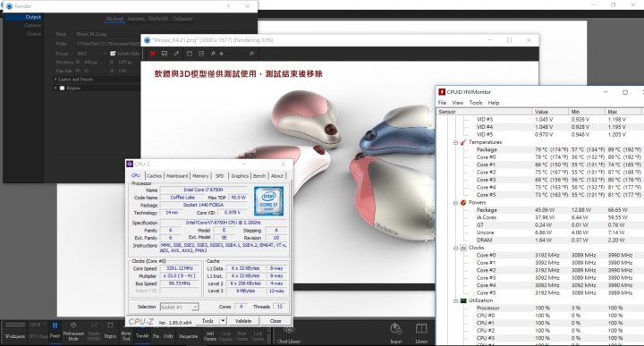
Task: Click the zoom-in magnifier in render output toolbar
Action: [251, 54]
